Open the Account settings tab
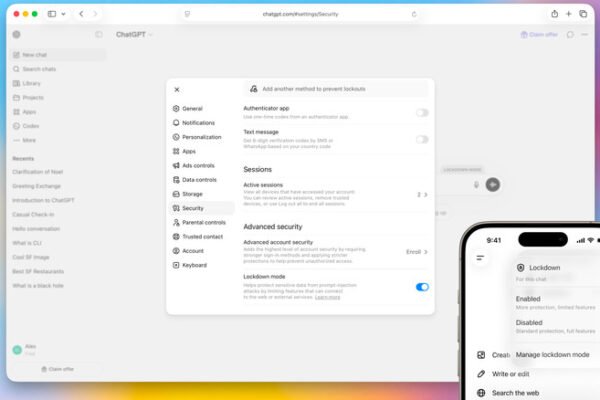The width and height of the screenshot is (600, 400). pos(188,251)
